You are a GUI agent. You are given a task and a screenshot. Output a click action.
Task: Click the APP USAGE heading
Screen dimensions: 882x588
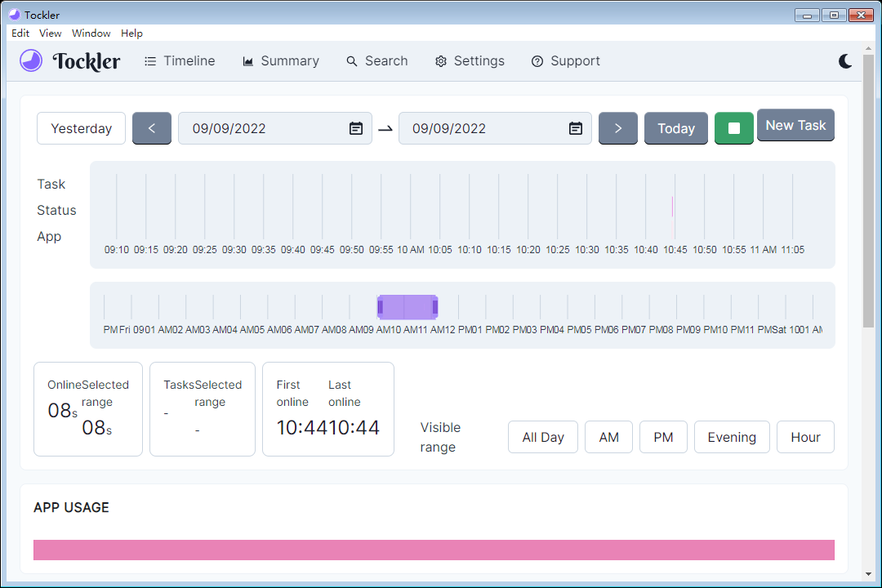coord(71,507)
